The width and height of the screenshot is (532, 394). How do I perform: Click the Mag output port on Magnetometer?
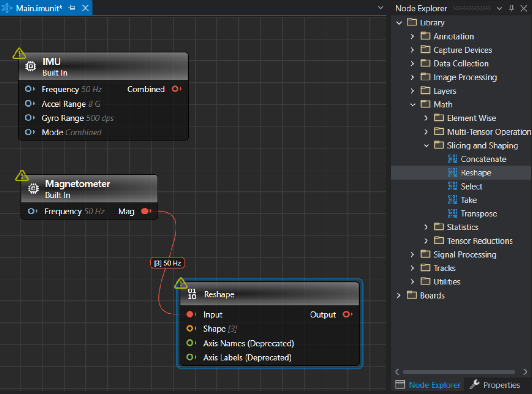click(x=146, y=211)
